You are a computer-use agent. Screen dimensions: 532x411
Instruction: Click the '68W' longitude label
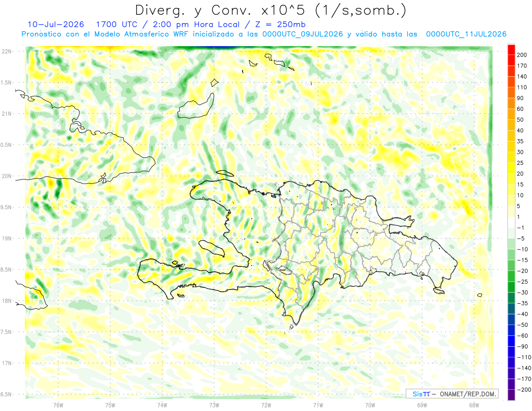(x=474, y=405)
